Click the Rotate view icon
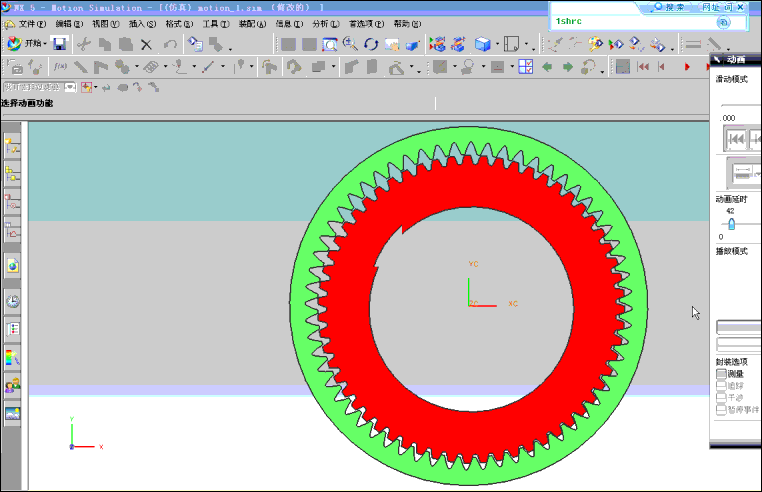 371,45
